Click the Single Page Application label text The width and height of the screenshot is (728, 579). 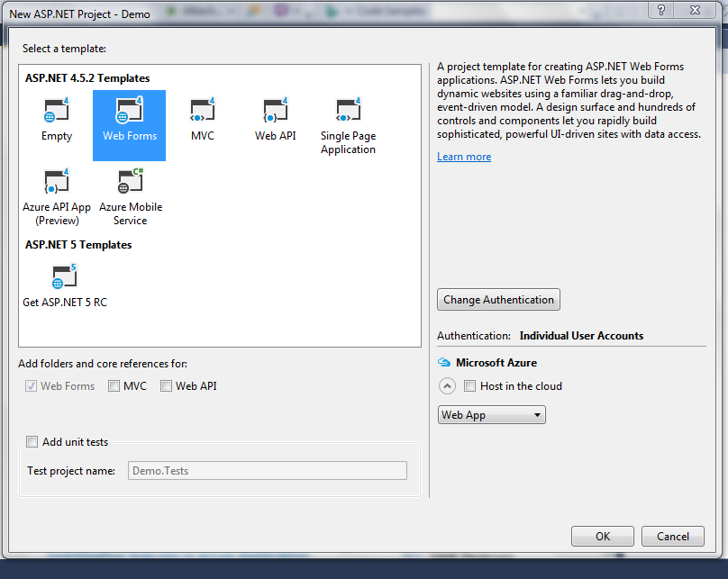(348, 142)
